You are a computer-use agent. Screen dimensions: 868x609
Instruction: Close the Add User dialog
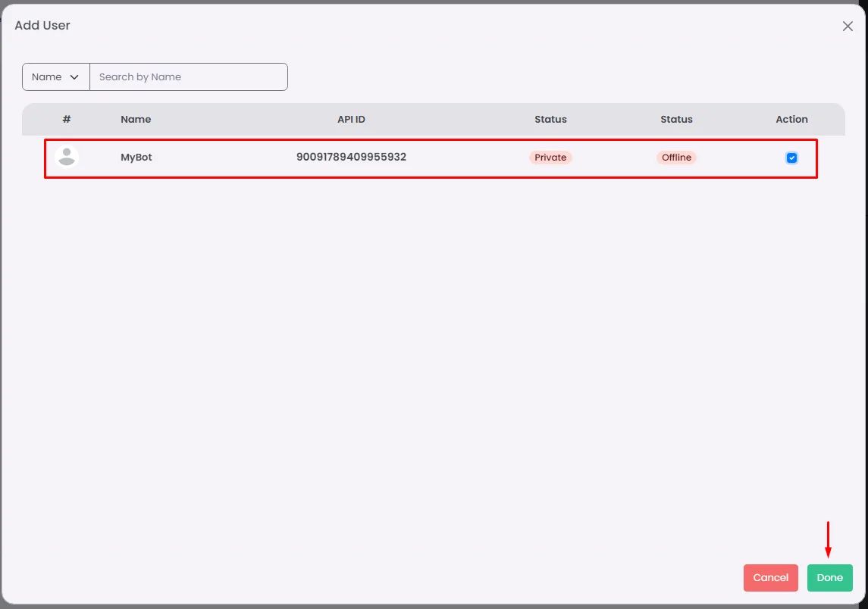pyautogui.click(x=847, y=26)
